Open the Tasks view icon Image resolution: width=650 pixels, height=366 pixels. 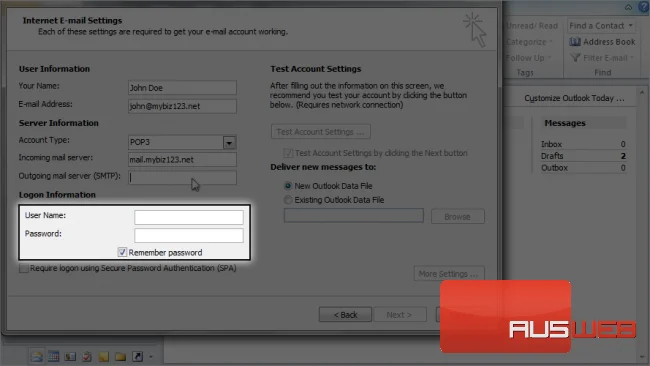[87, 356]
